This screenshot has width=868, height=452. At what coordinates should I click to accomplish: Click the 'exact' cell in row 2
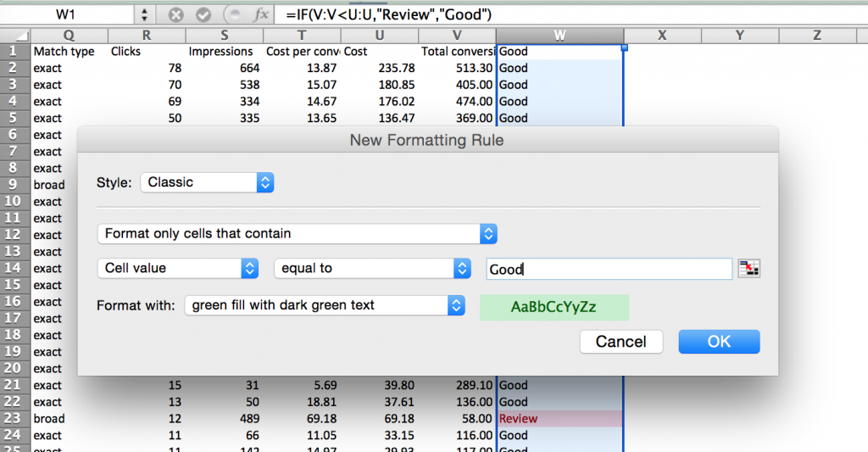70,68
